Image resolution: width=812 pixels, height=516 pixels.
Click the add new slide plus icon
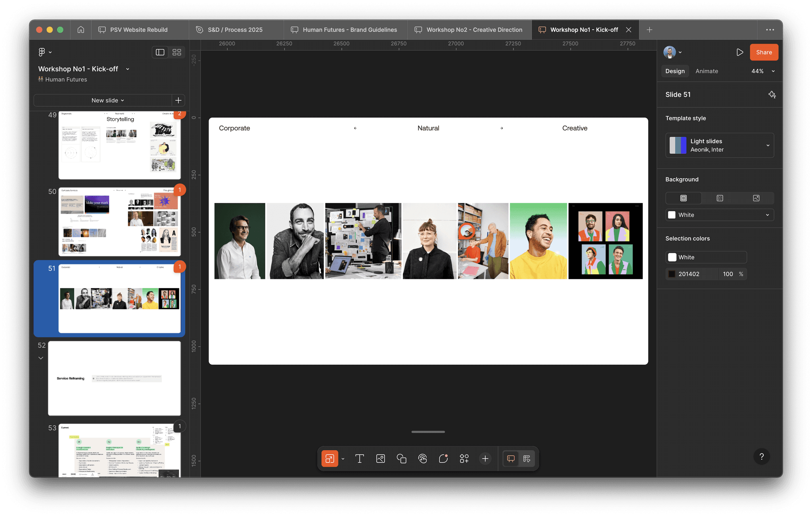point(178,100)
